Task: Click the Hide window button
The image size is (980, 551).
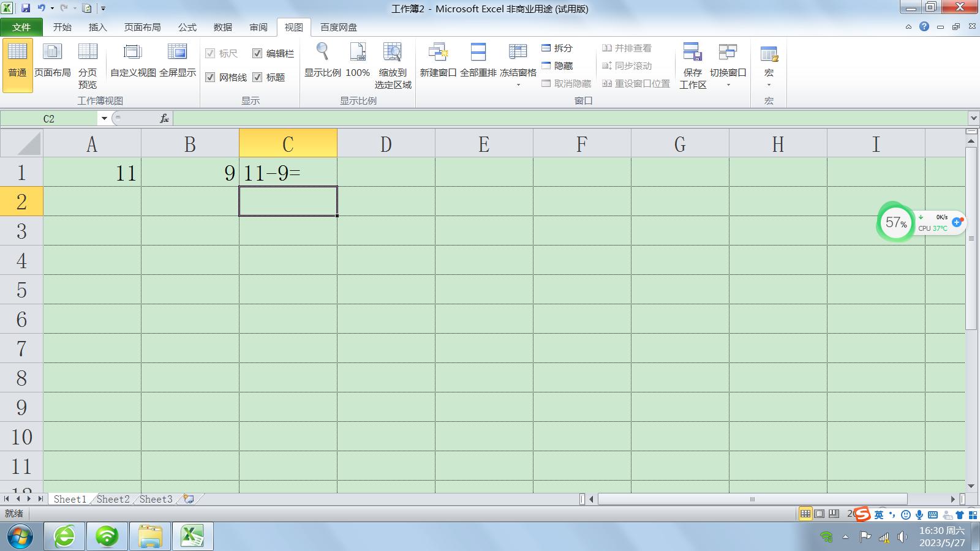Action: [557, 66]
